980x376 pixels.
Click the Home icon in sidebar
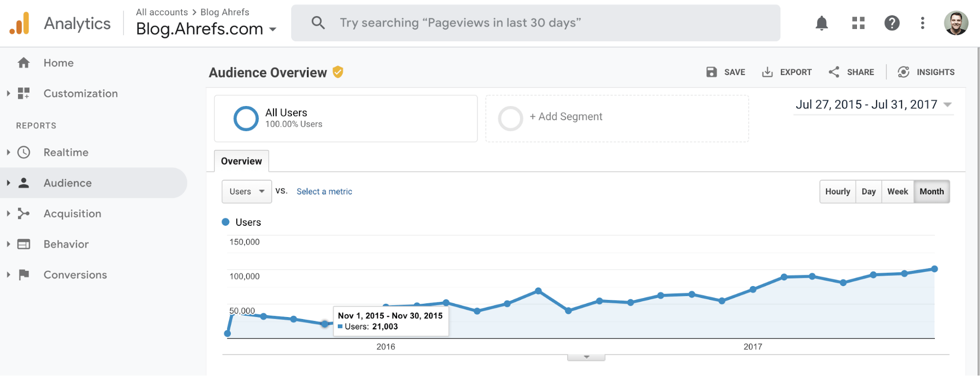point(24,63)
